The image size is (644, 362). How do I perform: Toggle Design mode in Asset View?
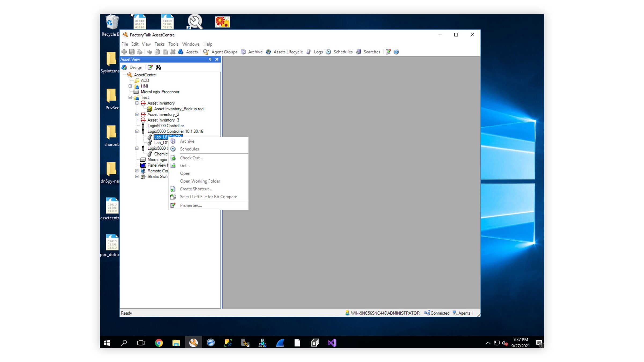(132, 67)
